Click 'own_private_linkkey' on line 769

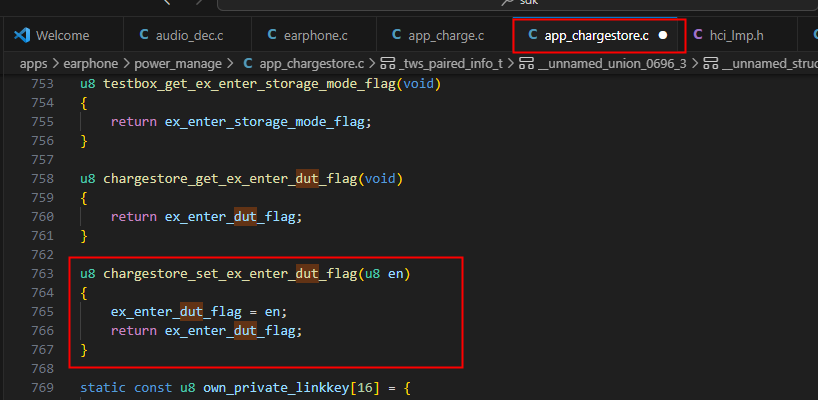point(276,388)
